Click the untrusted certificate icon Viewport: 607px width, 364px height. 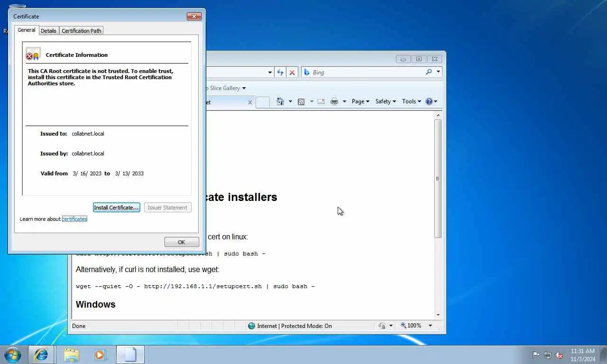click(x=33, y=54)
